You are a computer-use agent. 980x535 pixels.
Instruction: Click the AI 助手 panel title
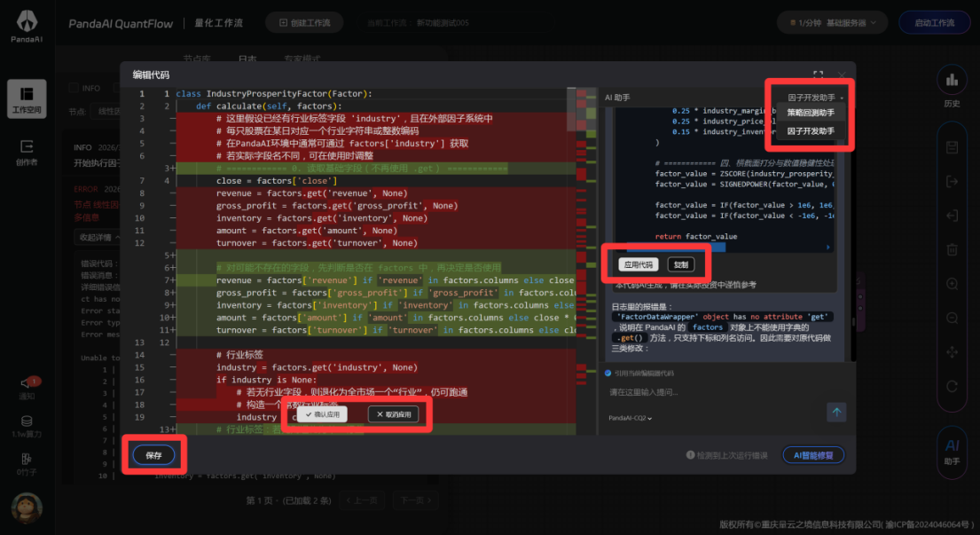tap(617, 98)
